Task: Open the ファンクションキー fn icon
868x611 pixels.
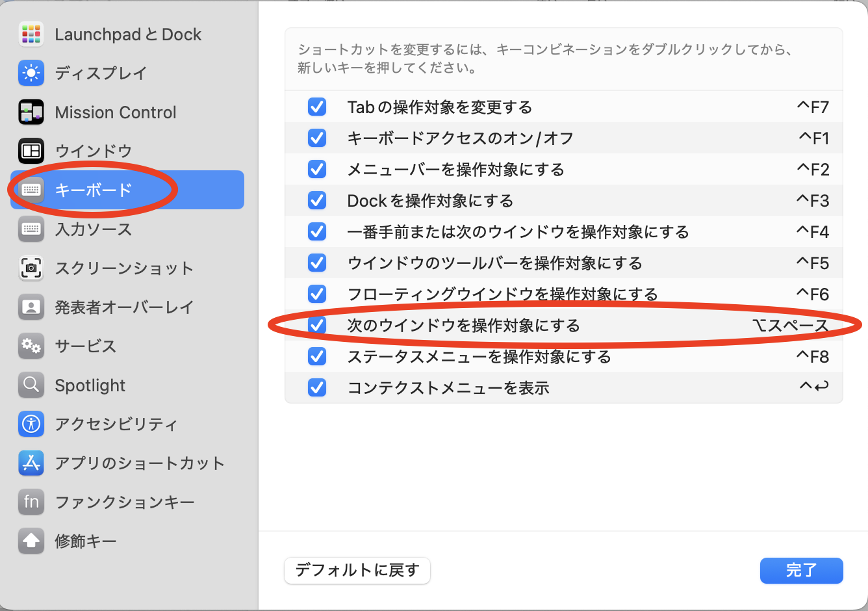Action: pyautogui.click(x=31, y=502)
